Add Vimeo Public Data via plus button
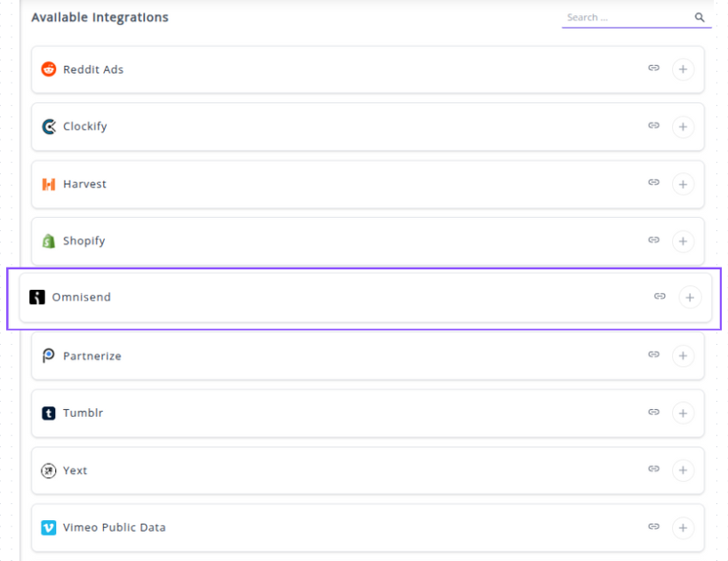The image size is (728, 561). (683, 527)
